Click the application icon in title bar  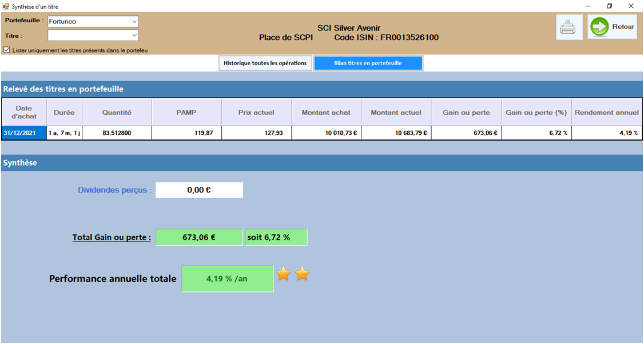click(x=6, y=6)
